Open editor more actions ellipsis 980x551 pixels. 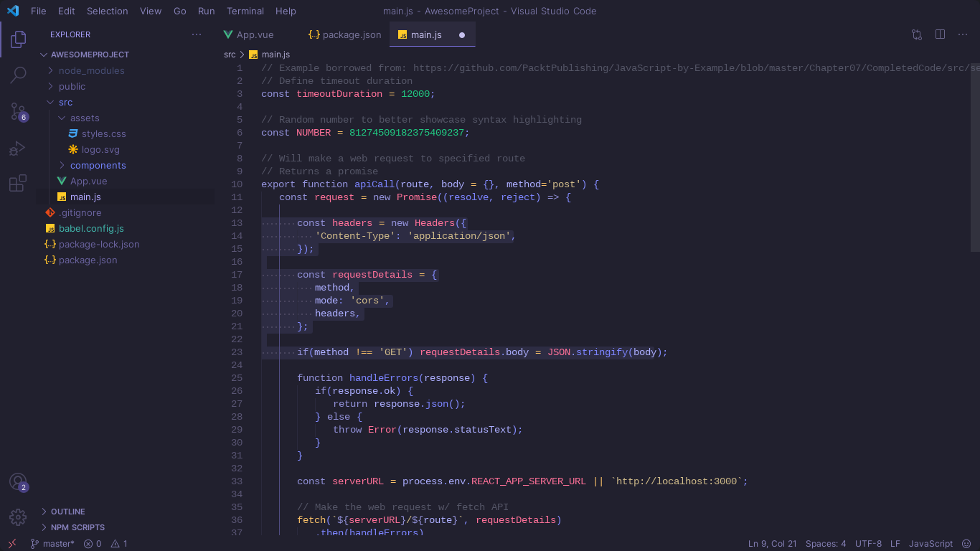tap(963, 34)
